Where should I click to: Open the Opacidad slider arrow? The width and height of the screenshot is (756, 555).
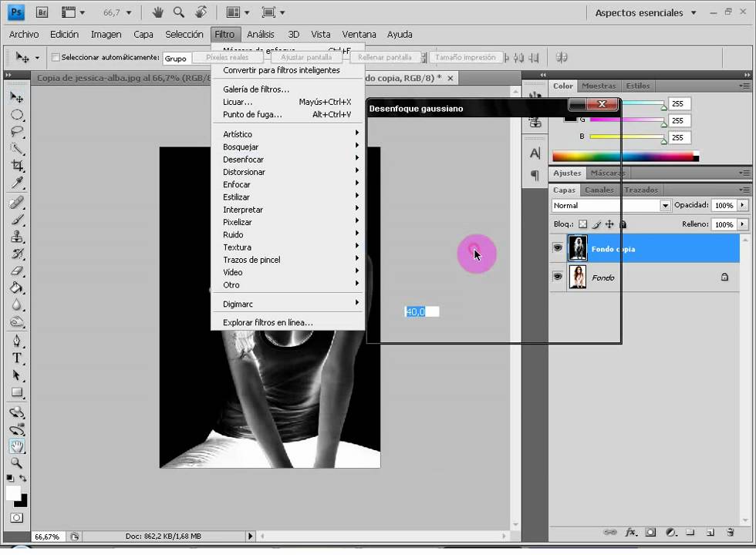click(x=742, y=205)
